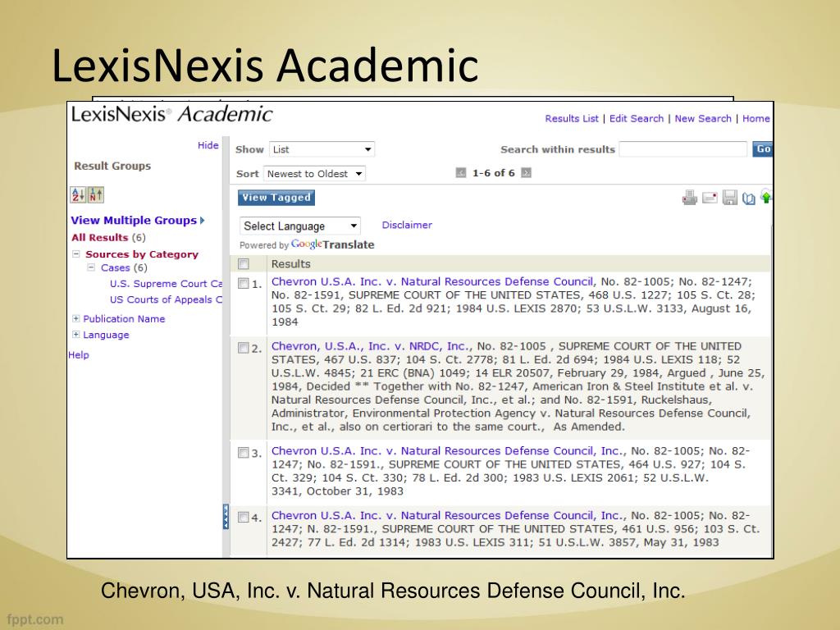Click Language group label
Image resolution: width=840 pixels, height=630 pixels.
(106, 335)
